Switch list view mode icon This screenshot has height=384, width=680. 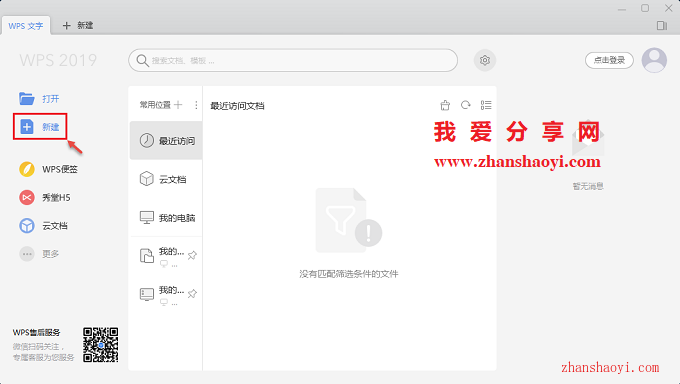(x=486, y=105)
